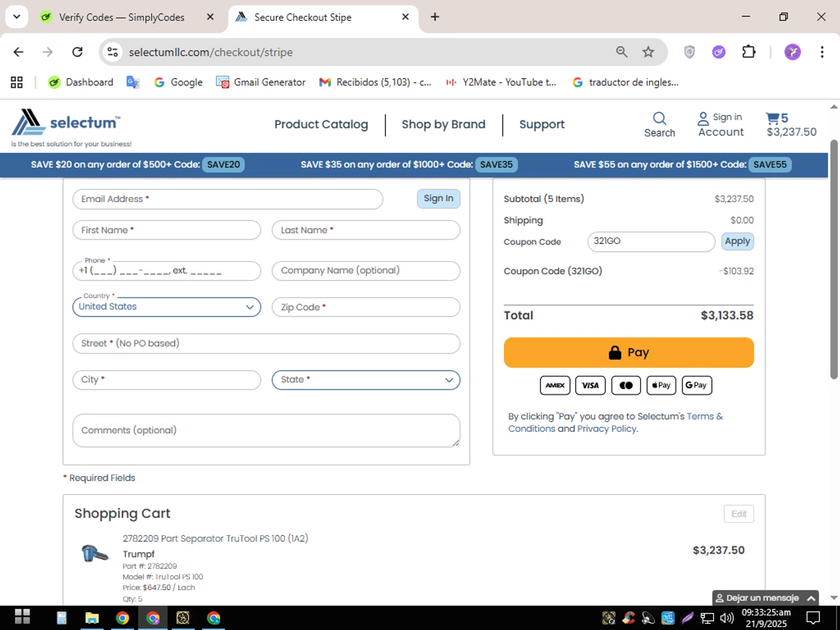Expand the Dejar un mensaje chat widget
This screenshot has width=840, height=630.
click(765, 598)
